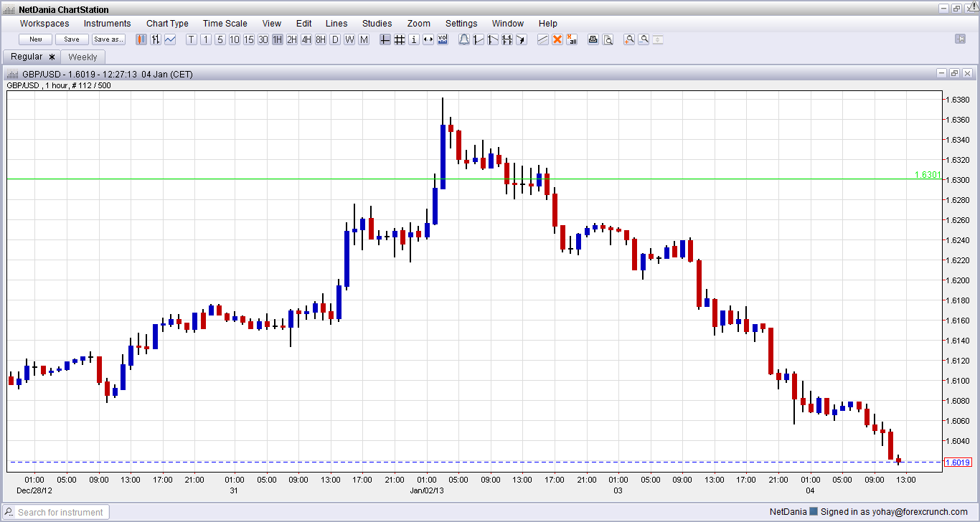The width and height of the screenshot is (980, 522).
Task: Click the New workspace button
Action: coord(36,39)
